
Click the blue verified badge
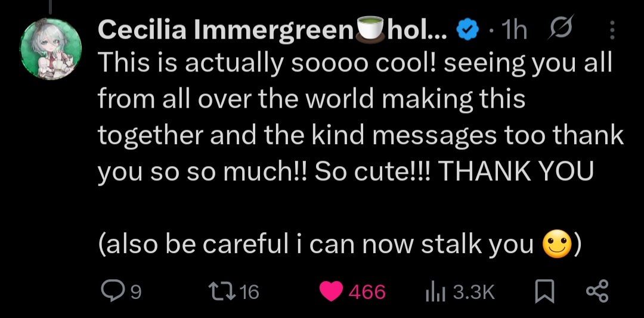(468, 30)
